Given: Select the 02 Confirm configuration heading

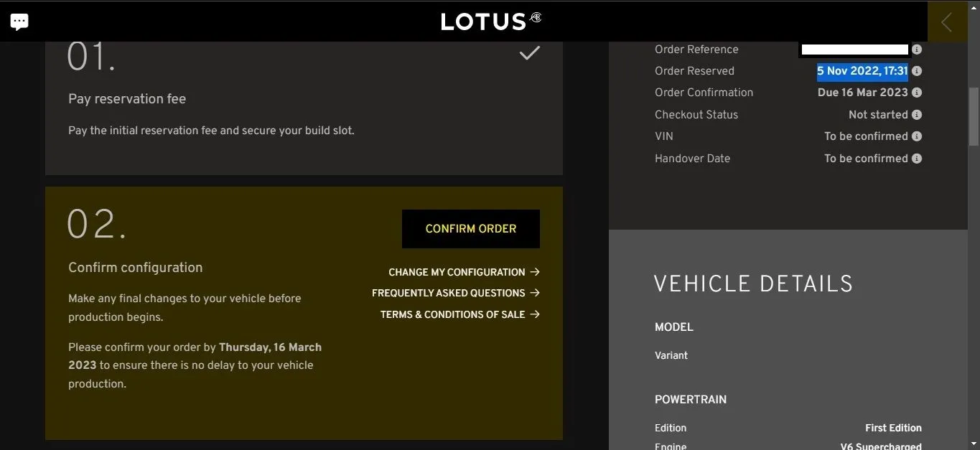Looking at the screenshot, I should [x=135, y=268].
